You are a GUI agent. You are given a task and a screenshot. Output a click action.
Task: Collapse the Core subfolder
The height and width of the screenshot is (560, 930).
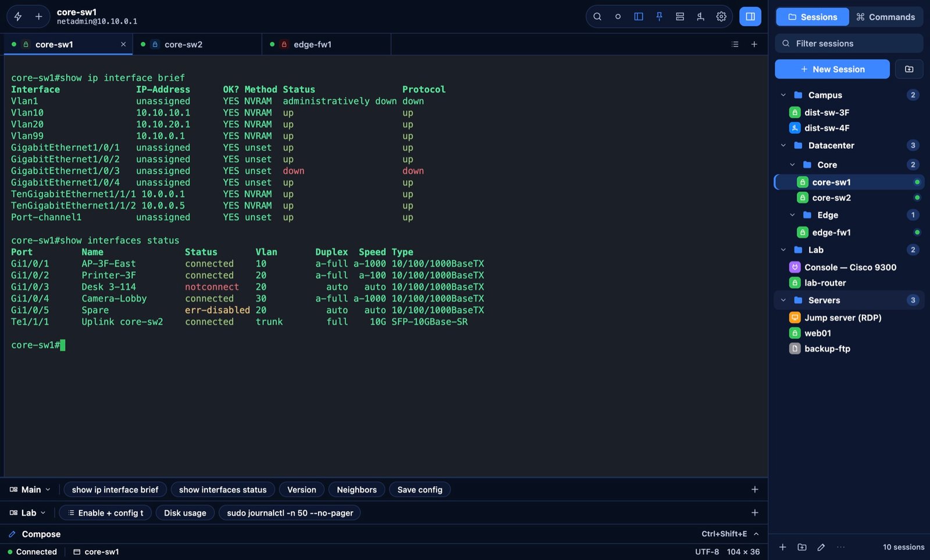(x=792, y=165)
